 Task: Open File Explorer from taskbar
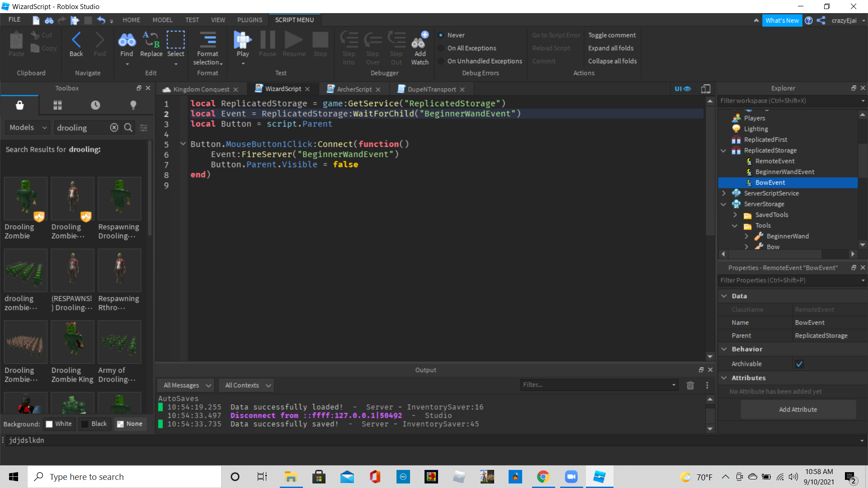tap(290, 477)
